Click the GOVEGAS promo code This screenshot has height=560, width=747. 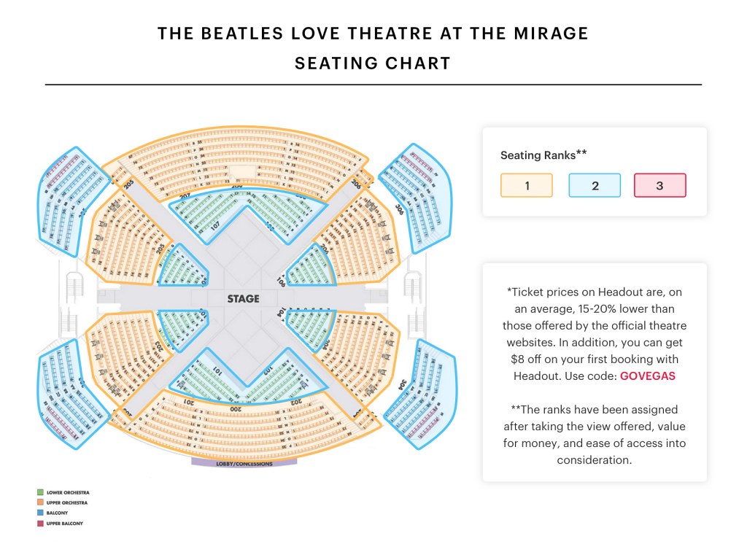(x=648, y=376)
